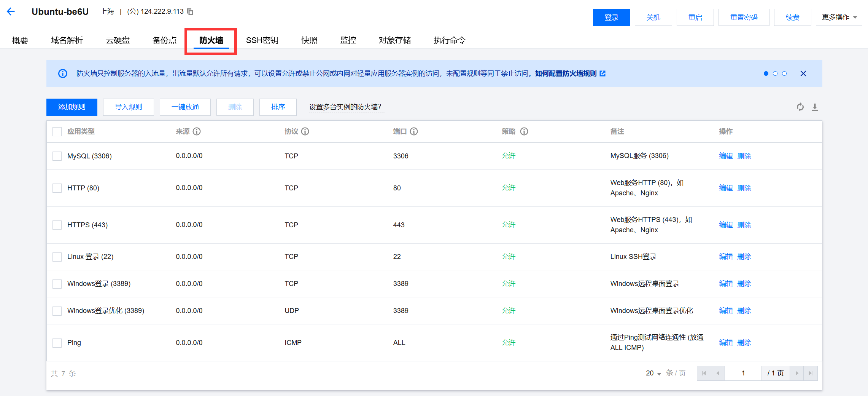Go back using the blue arrow icon

click(11, 11)
